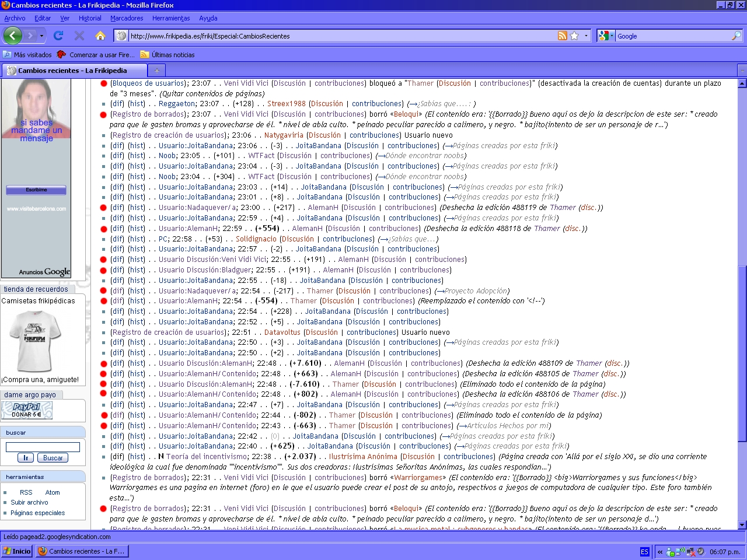This screenshot has width=747, height=560.
Task: Click the Windows Inicio start button
Action: (17, 551)
